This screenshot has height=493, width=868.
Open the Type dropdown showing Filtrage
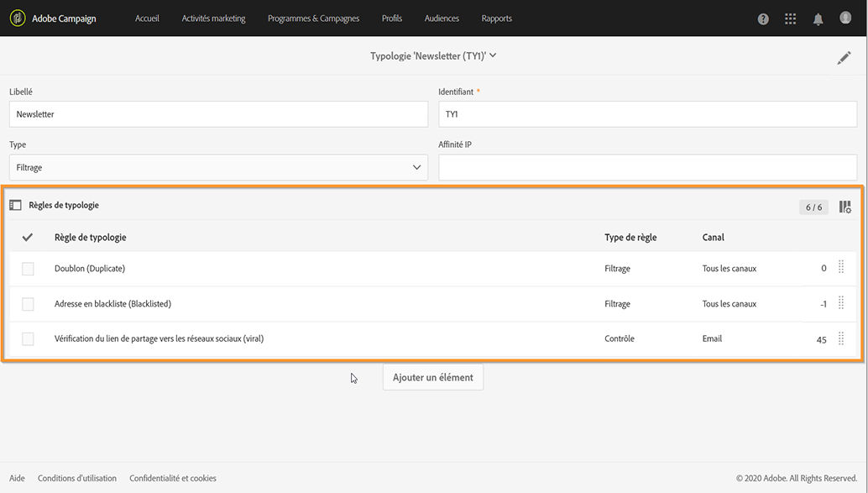coord(218,167)
